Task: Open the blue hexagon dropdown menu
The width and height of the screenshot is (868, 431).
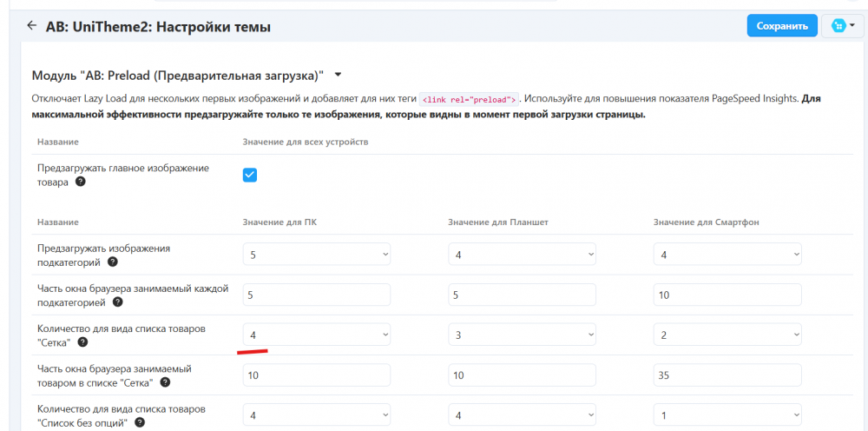Action: 843,26
